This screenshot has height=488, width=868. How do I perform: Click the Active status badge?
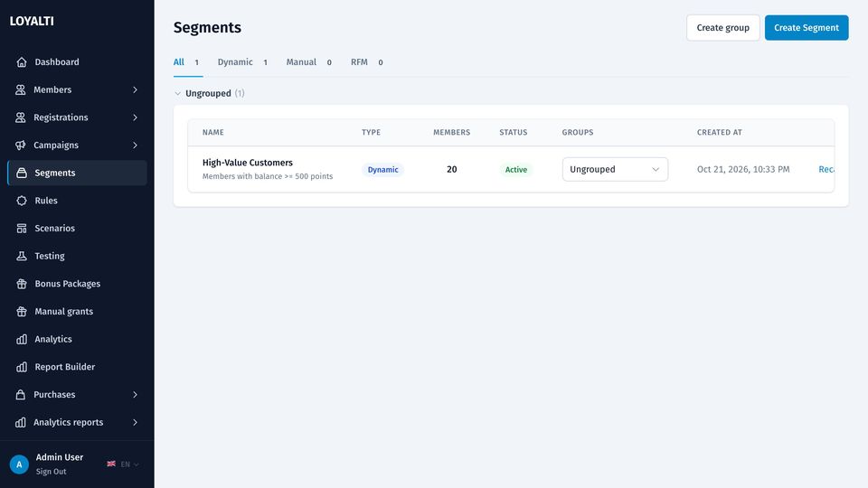pos(516,170)
